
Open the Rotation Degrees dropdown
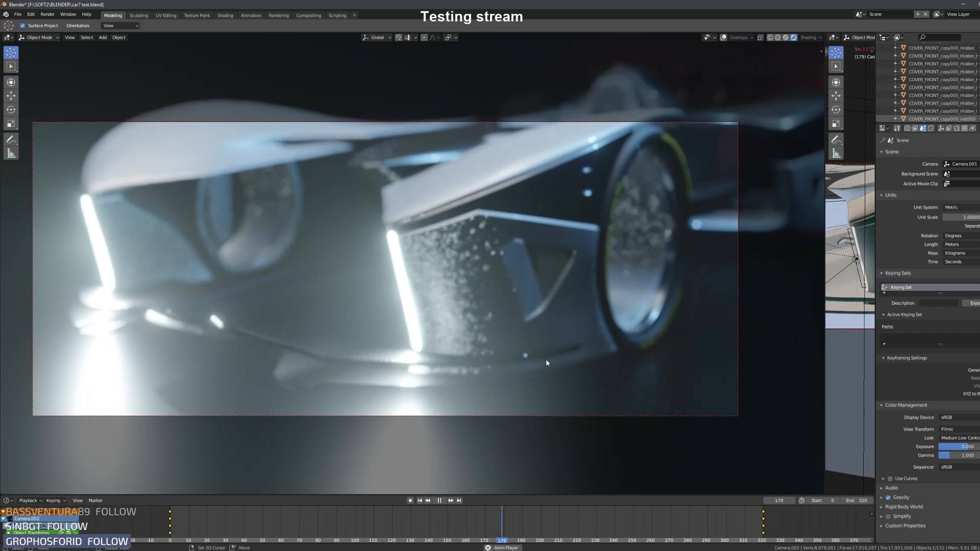[x=961, y=236]
